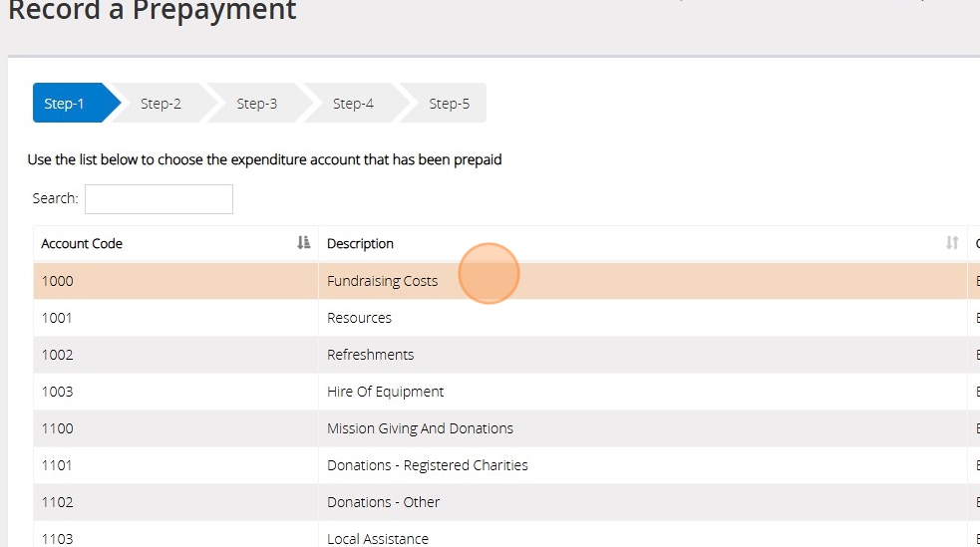The height and width of the screenshot is (547, 980).
Task: Select account code 1002 cell
Action: [175, 355]
